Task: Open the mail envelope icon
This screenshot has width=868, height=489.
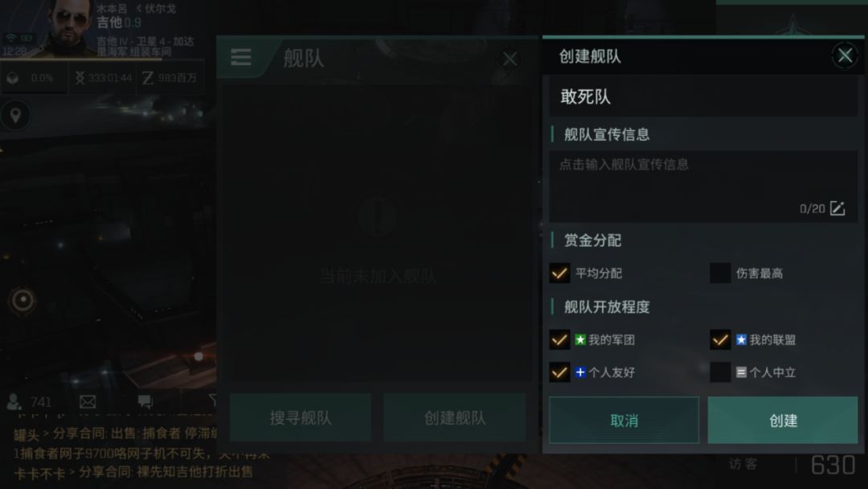Action: point(88,401)
